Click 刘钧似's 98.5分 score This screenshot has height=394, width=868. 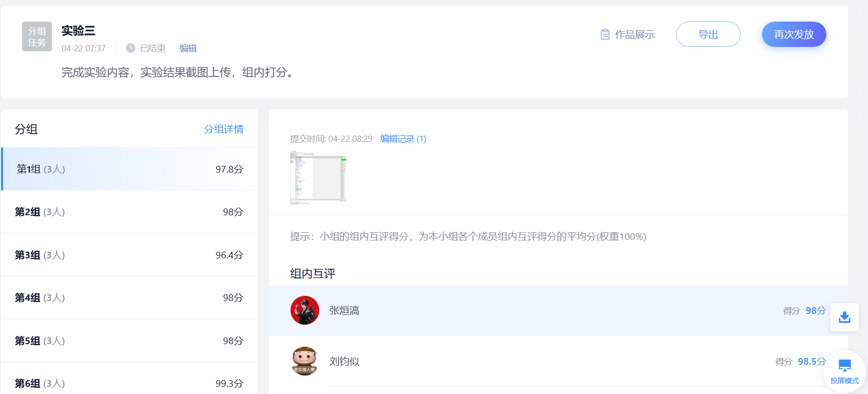pos(812,362)
